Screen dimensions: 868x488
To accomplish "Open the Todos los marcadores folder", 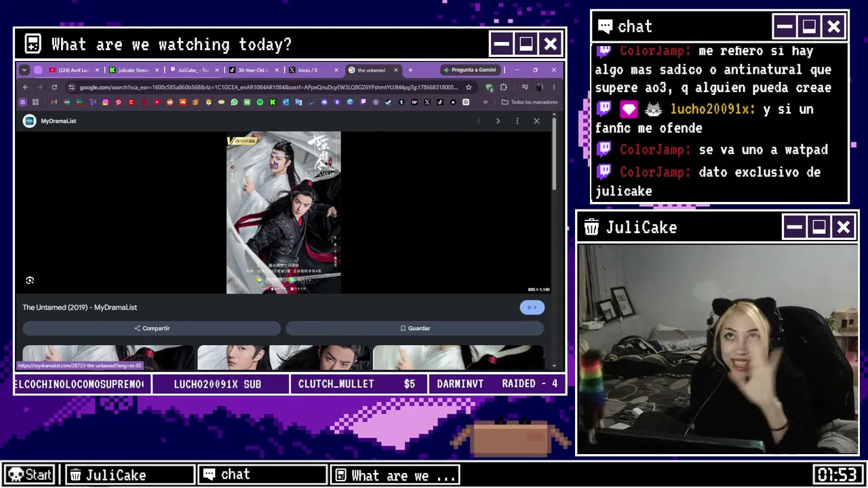I will click(x=530, y=102).
